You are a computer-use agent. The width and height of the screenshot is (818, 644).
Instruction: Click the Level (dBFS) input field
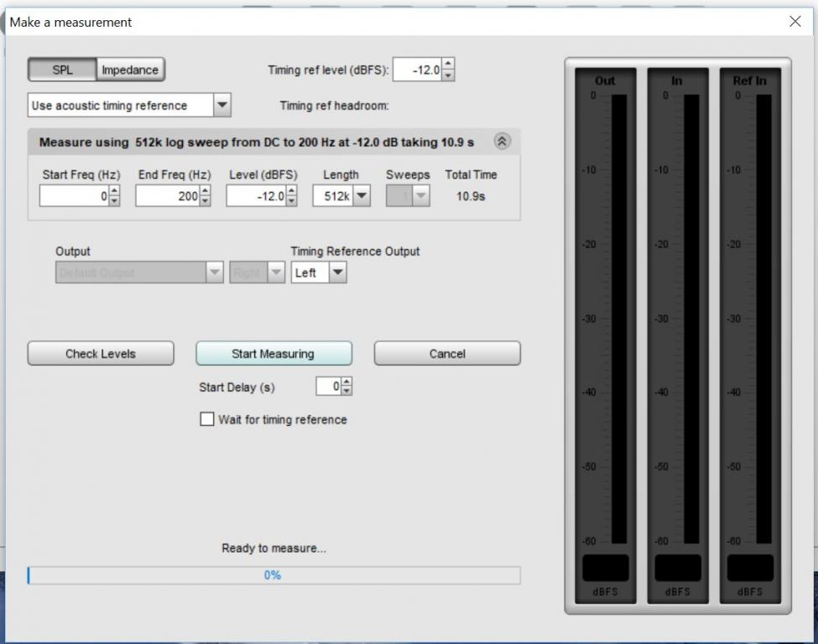click(x=257, y=196)
